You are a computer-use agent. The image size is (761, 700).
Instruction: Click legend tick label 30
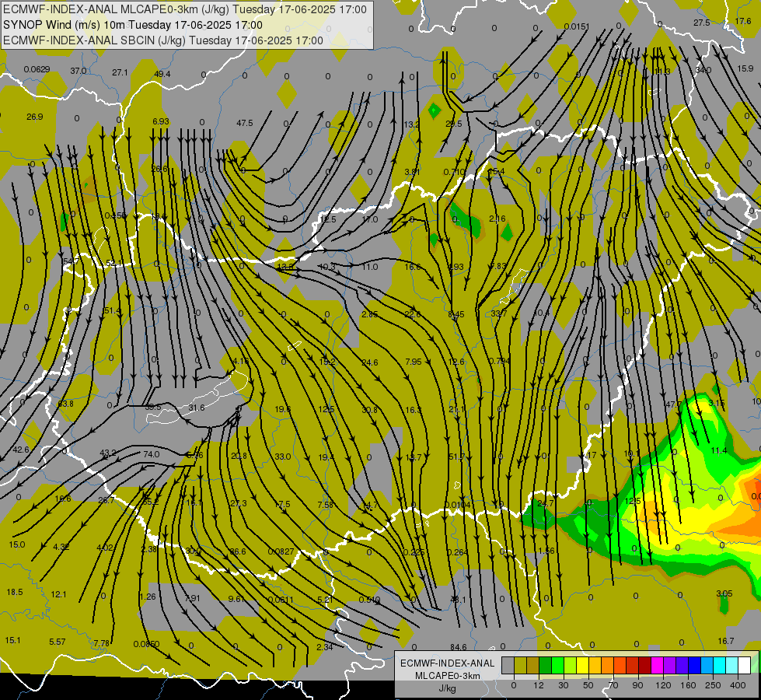(x=563, y=685)
